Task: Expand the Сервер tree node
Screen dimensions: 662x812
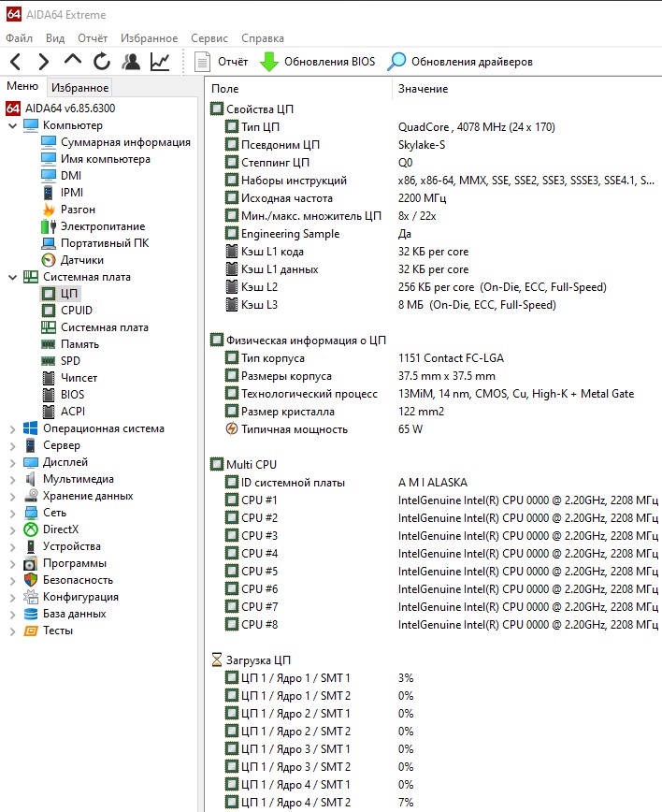Action: tap(13, 445)
